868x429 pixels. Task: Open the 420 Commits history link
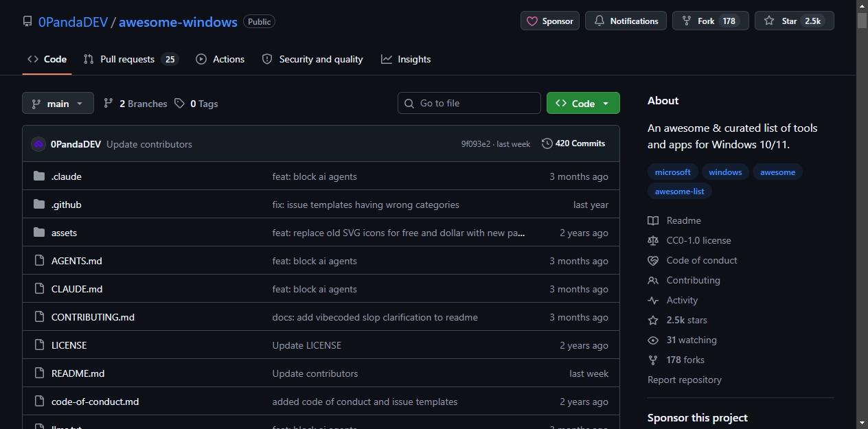pos(573,143)
